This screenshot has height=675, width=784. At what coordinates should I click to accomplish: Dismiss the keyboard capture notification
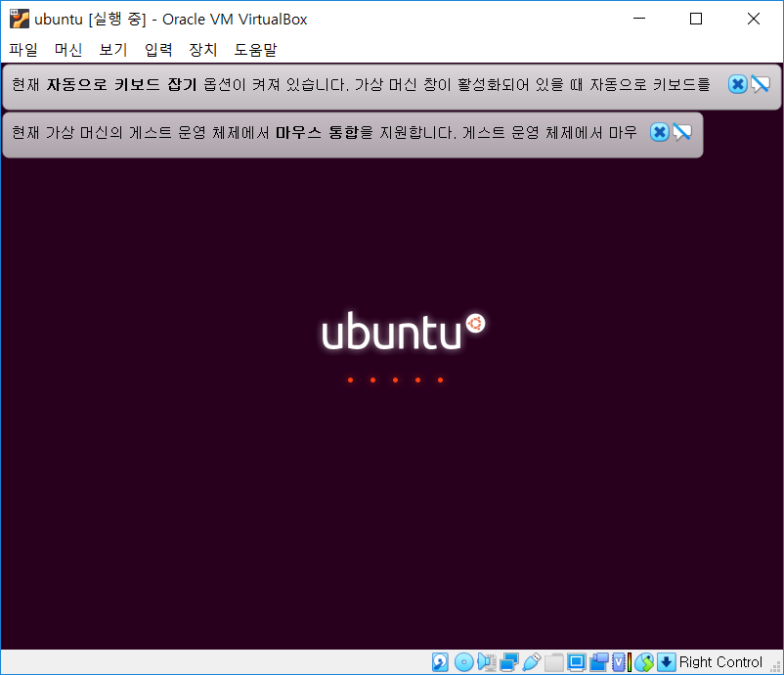tap(737, 84)
